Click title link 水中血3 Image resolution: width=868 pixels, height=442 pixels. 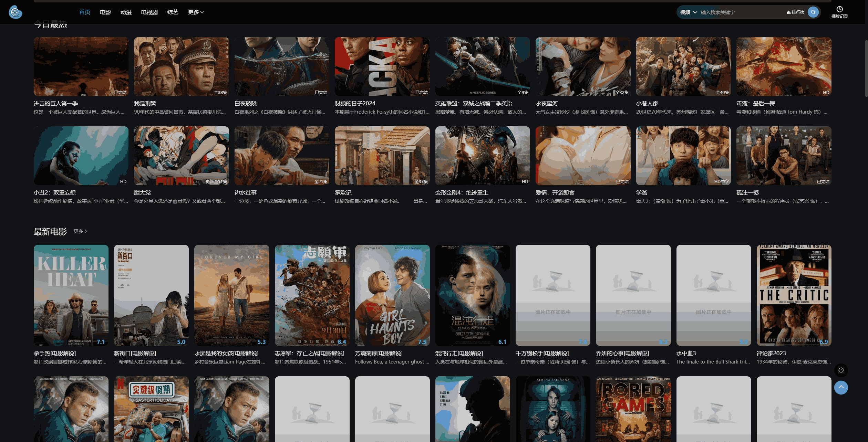point(686,354)
